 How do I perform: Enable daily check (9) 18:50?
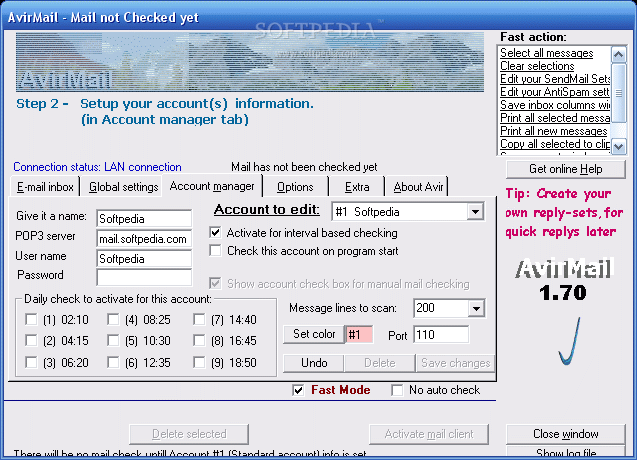point(199,362)
